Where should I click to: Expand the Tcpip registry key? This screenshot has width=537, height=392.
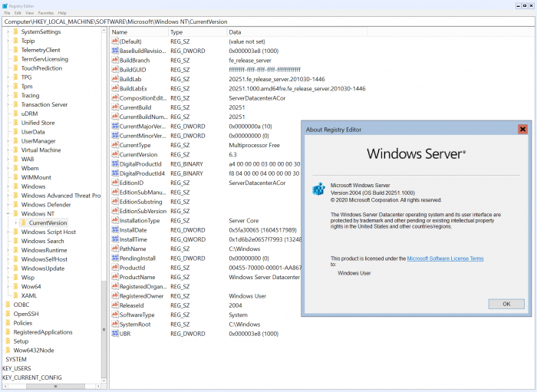point(8,41)
